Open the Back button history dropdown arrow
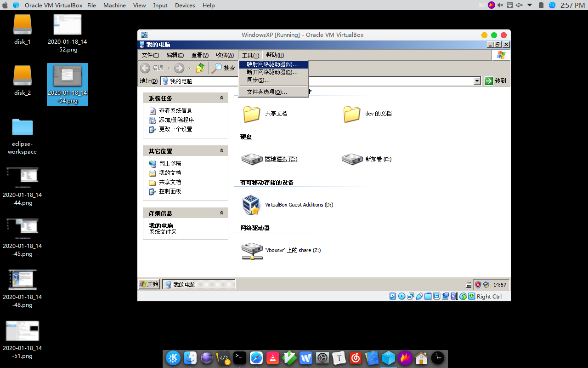The height and width of the screenshot is (368, 588). [169, 68]
